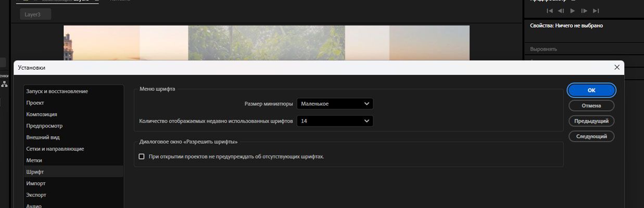Open recently used fonts count dropdown showing 14
The width and height of the screenshot is (644, 208).
coord(335,121)
